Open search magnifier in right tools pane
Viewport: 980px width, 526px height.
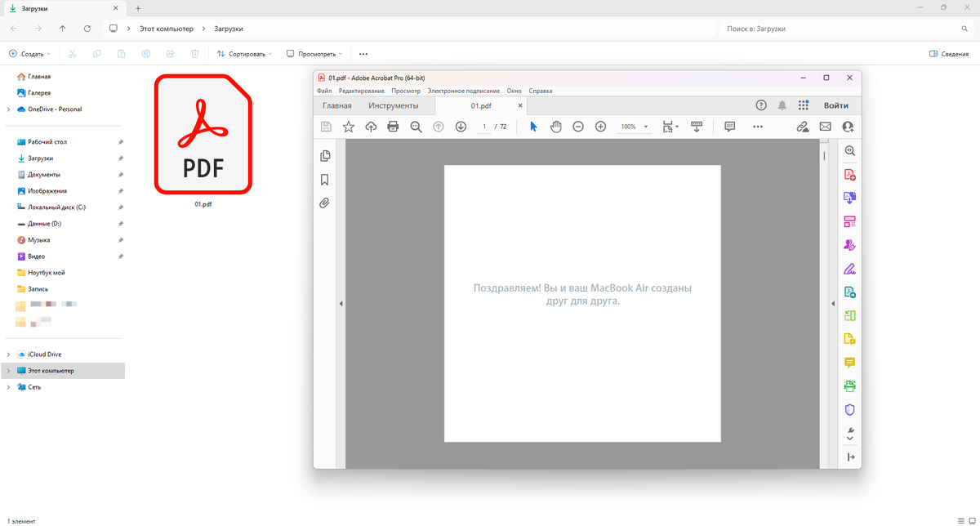[850, 151]
